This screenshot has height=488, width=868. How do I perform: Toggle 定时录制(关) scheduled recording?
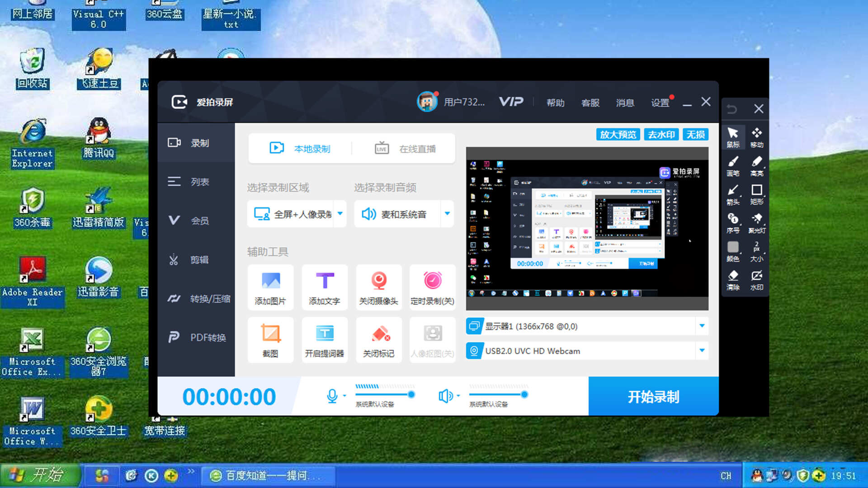[x=433, y=287]
